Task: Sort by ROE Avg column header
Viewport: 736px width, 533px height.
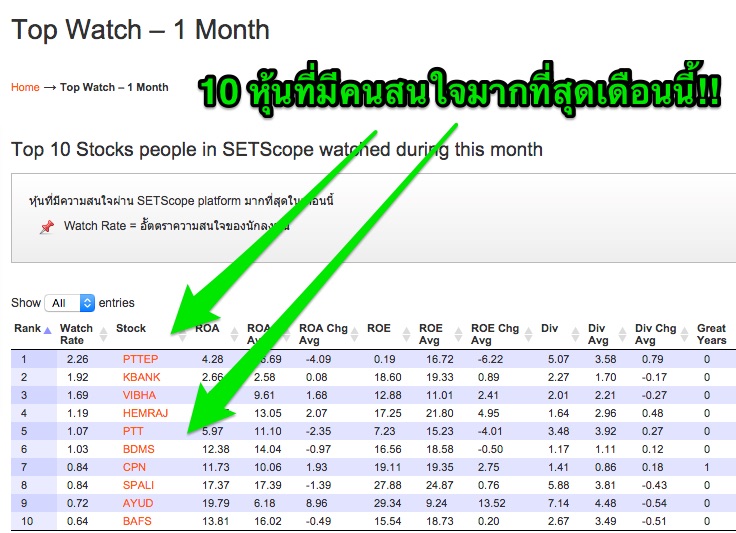Action: point(440,334)
